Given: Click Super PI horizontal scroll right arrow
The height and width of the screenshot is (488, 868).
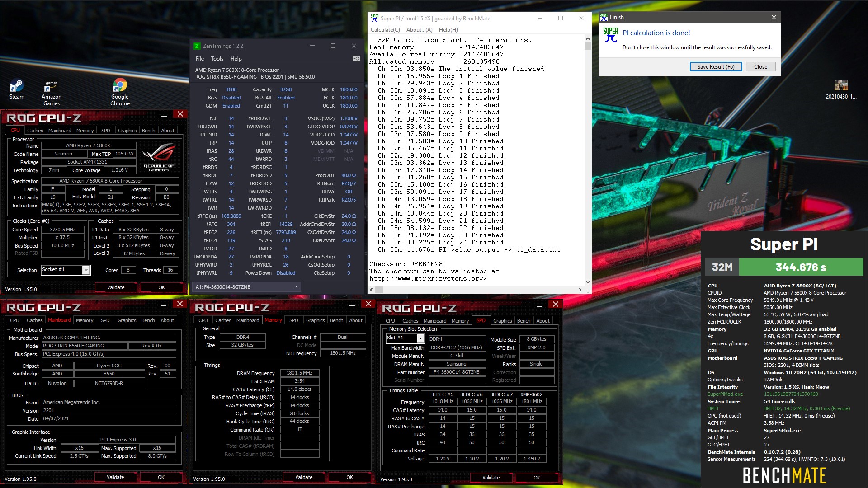Looking at the screenshot, I should click(580, 290).
